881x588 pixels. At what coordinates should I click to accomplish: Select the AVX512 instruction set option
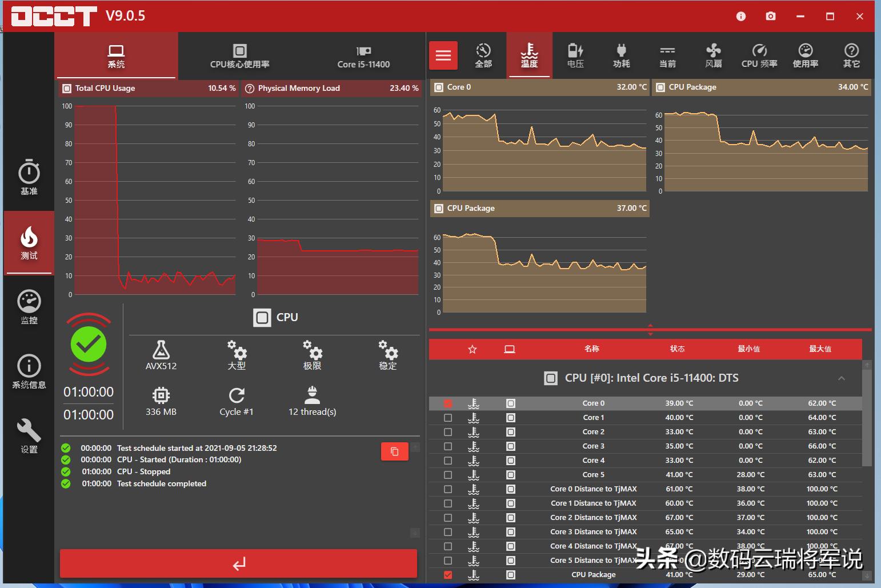point(161,355)
